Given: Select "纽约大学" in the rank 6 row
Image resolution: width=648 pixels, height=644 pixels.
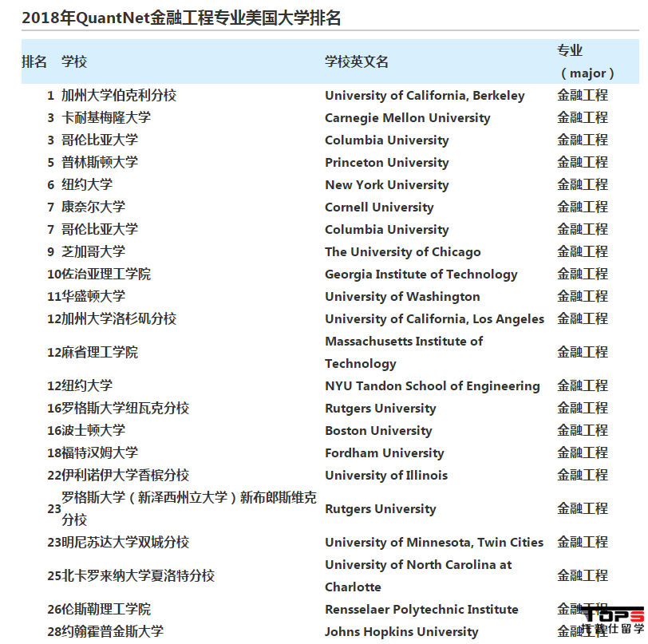Looking at the screenshot, I should (87, 185).
